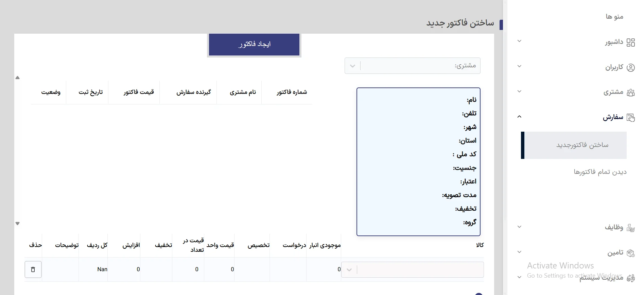Select 'ساختن فاکتورجدید' menu item
644x295 pixels.
582,145
